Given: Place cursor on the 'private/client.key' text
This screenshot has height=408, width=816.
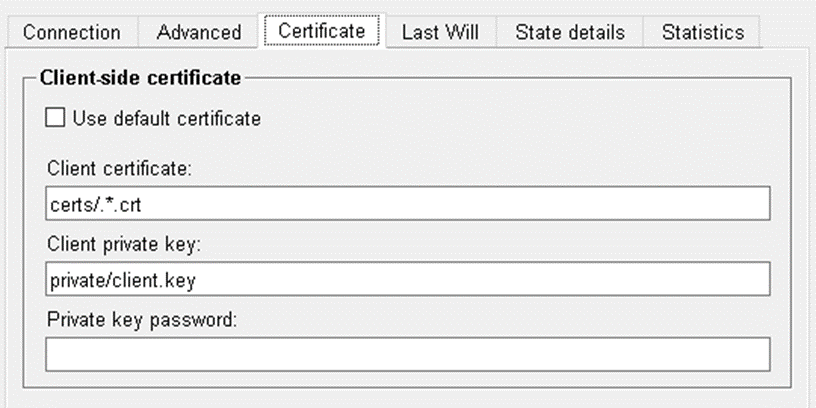Looking at the screenshot, I should coord(121,280).
